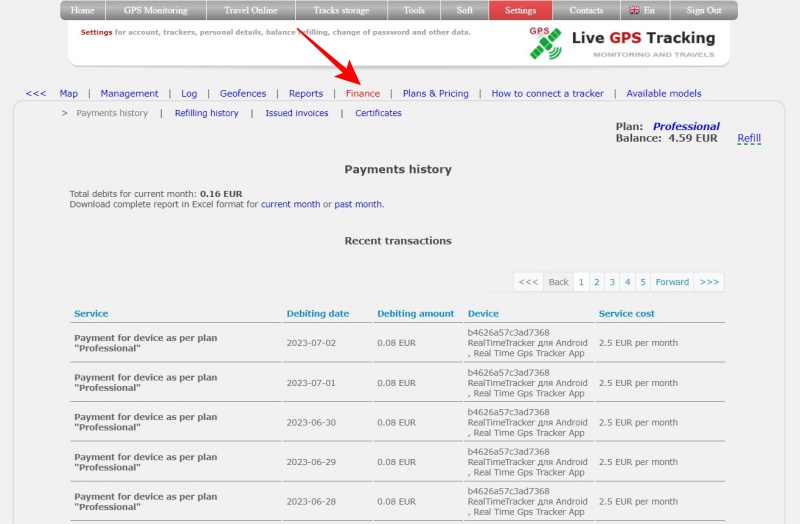Open the Certificates link
This screenshot has height=524, width=800.
378,114
